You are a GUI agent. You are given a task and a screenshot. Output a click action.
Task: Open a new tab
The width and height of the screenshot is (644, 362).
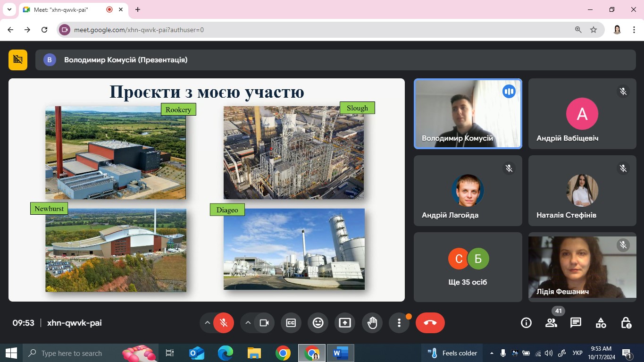click(138, 9)
